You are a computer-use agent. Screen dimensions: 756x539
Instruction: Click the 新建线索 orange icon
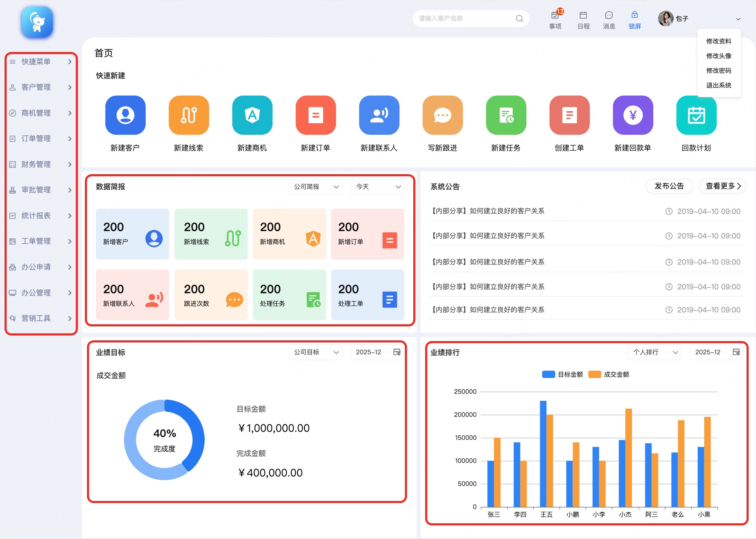tap(189, 115)
